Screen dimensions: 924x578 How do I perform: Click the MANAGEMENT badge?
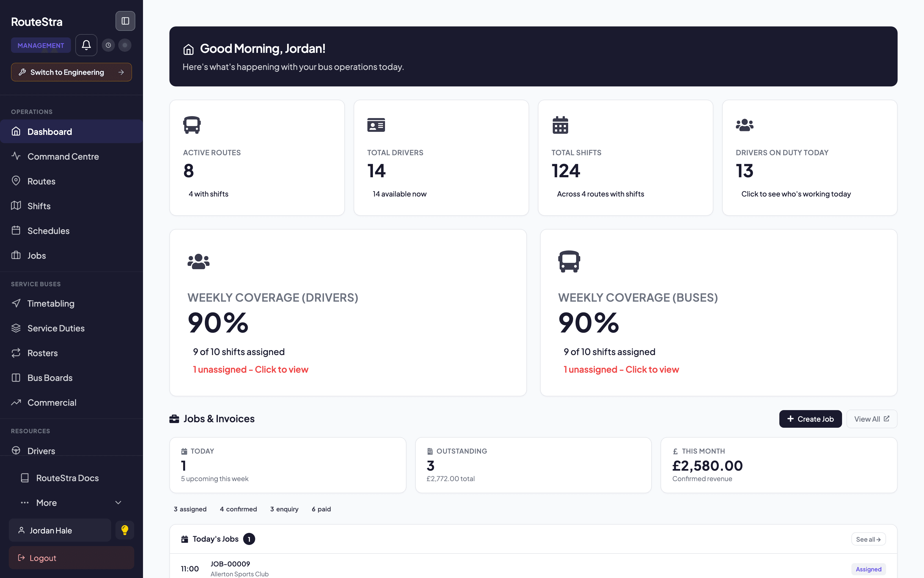coord(41,45)
